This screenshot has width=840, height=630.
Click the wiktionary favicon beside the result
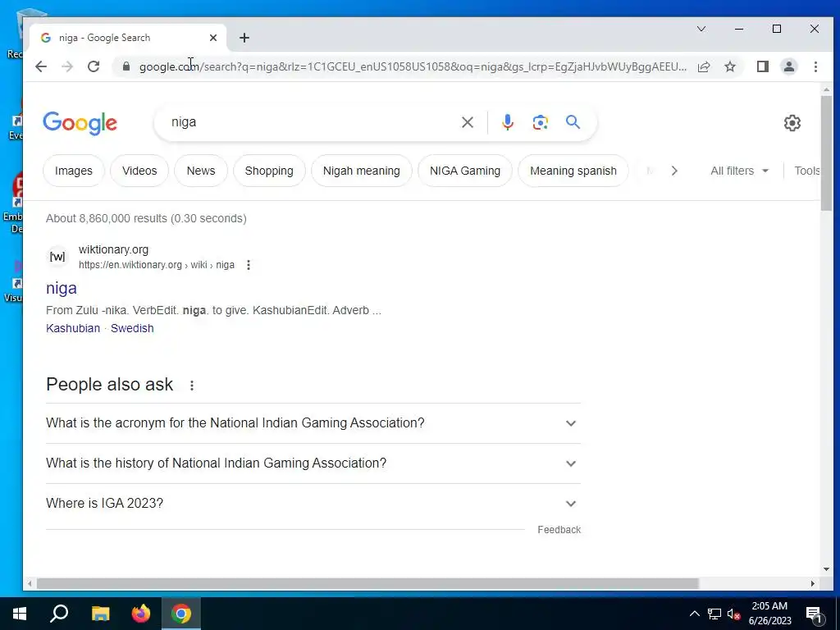pyautogui.click(x=57, y=257)
